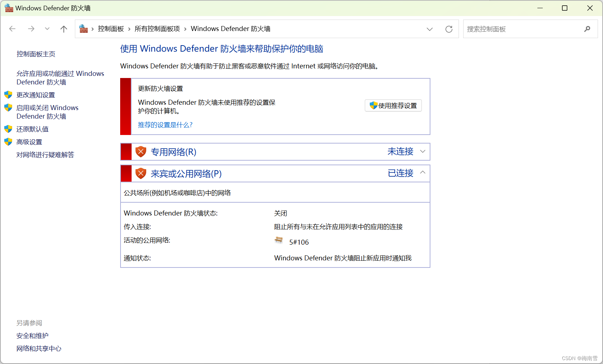Collapse 已连接 chevron for public network

click(x=423, y=172)
